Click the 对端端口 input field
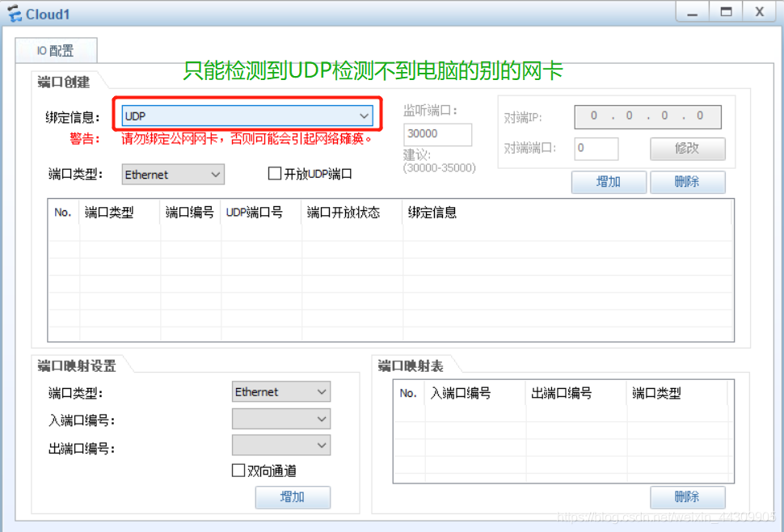784x532 pixels. pos(596,149)
